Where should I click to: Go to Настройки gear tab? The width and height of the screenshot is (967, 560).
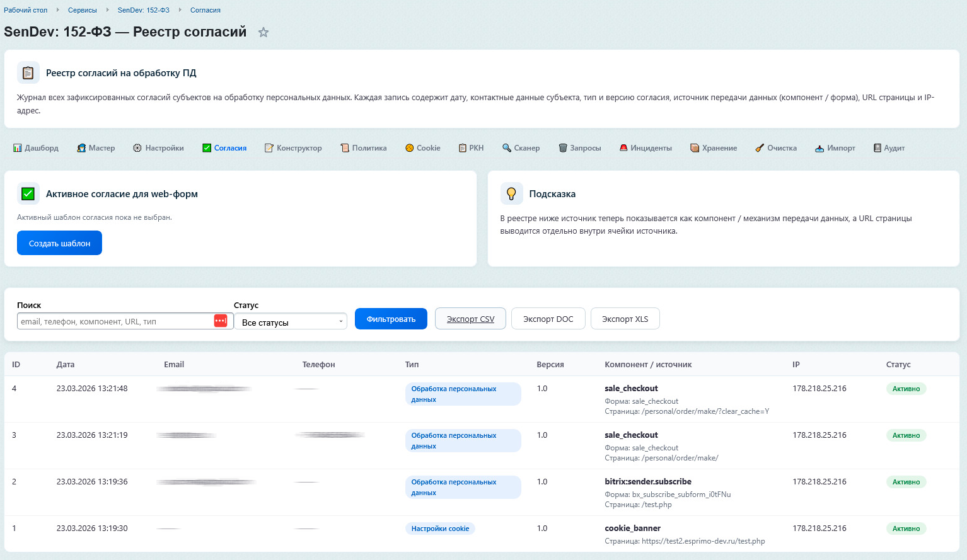pyautogui.click(x=158, y=148)
